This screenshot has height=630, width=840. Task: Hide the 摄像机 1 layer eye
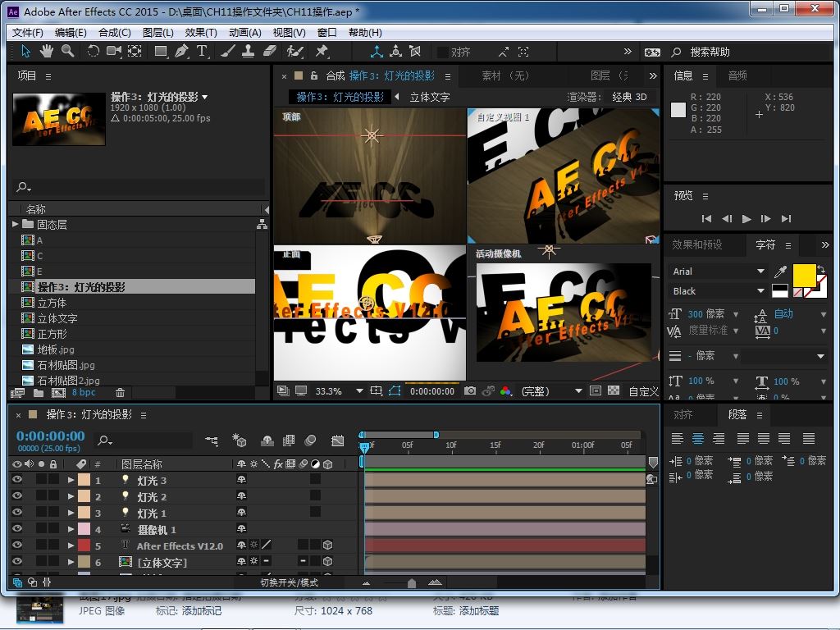tap(17, 529)
